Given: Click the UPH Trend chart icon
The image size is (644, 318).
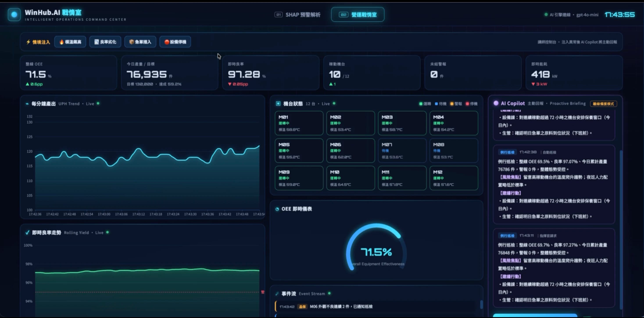Looking at the screenshot, I should point(27,104).
